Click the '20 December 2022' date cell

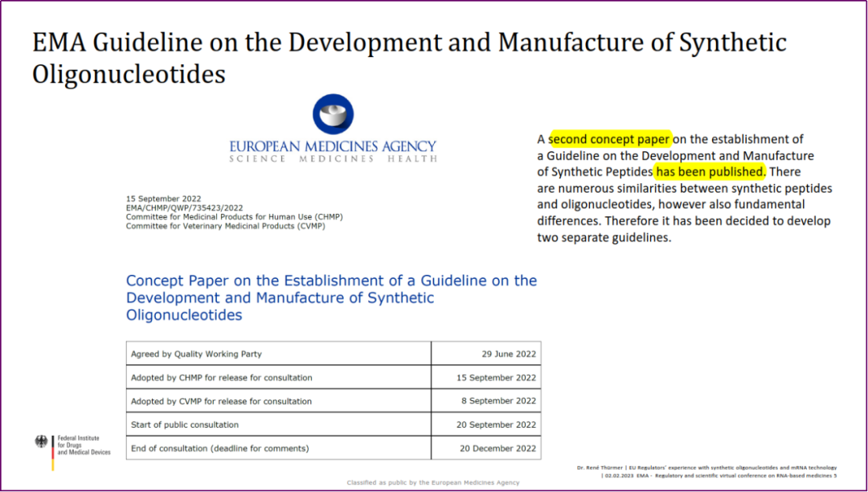click(486, 449)
